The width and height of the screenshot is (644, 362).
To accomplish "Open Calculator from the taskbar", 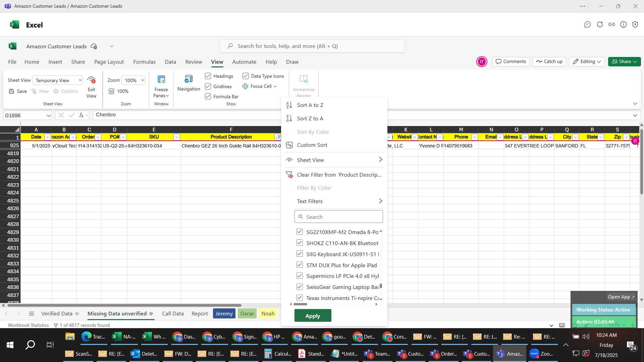I will click(278, 354).
